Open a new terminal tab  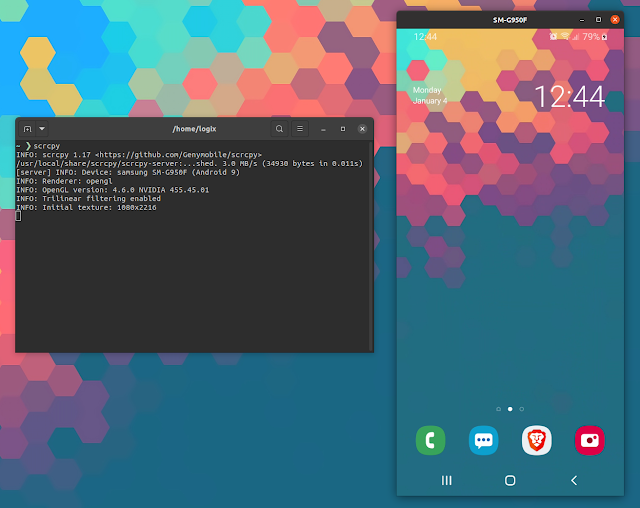27,129
